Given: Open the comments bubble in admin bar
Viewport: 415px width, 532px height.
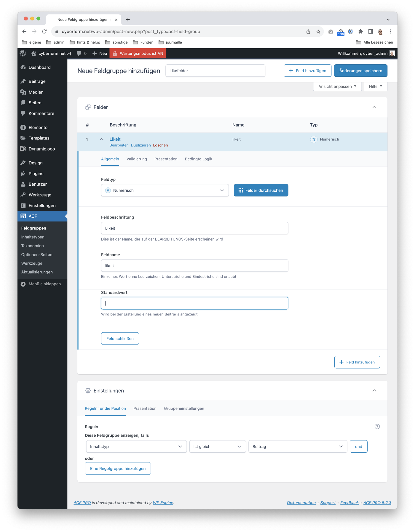Looking at the screenshot, I should (79, 53).
